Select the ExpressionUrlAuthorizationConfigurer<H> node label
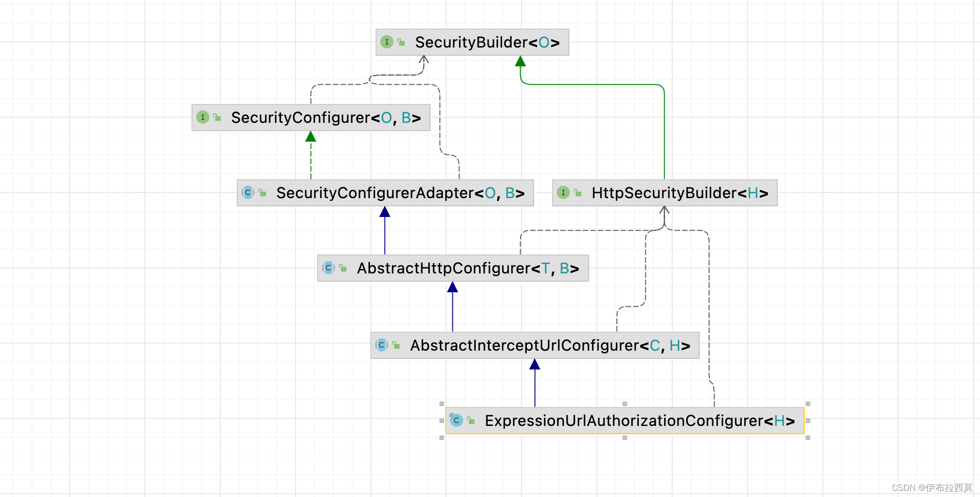 [x=640, y=421]
